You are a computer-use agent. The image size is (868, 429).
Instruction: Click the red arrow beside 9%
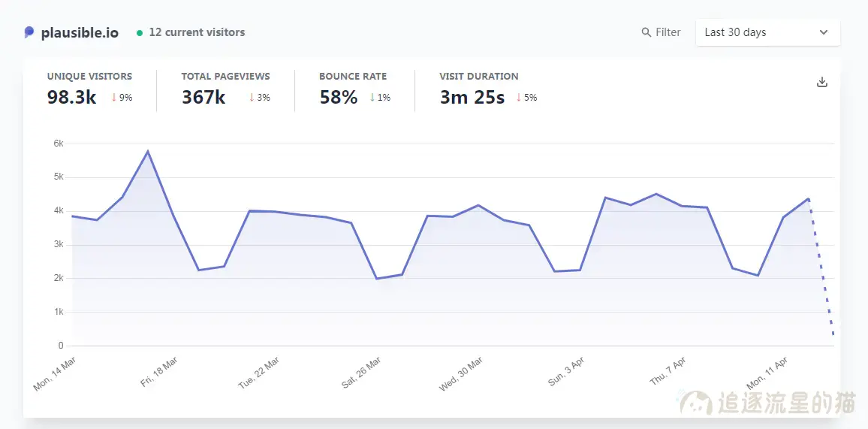point(114,98)
